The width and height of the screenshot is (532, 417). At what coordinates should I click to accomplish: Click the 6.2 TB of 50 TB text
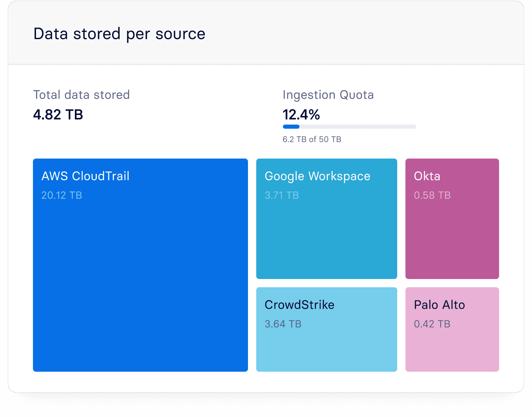(x=312, y=139)
